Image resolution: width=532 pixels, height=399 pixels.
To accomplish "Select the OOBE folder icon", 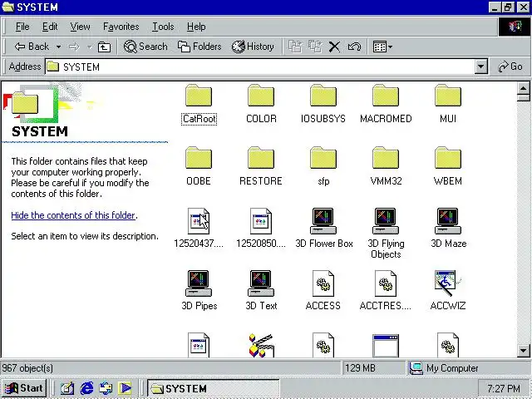I will (x=199, y=158).
